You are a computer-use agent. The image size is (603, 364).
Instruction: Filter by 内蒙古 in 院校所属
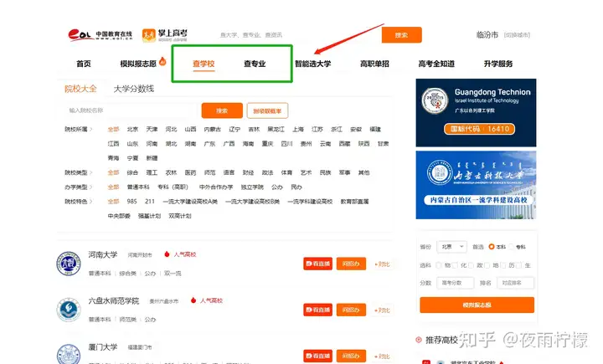[x=212, y=129]
